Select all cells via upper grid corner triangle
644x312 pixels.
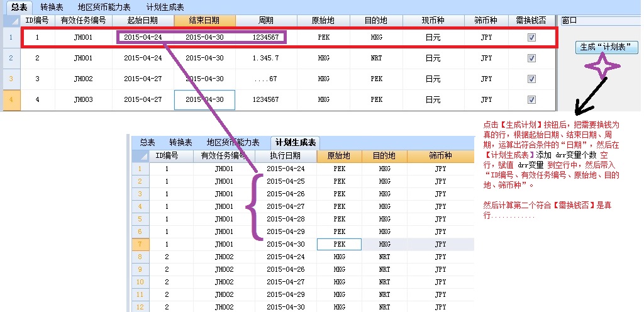click(x=12, y=21)
